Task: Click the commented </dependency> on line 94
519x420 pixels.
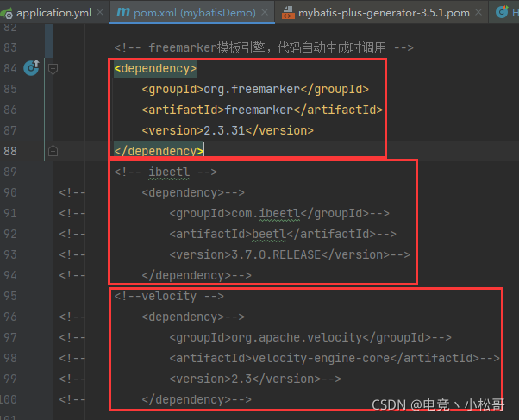Action: pyautogui.click(x=197, y=275)
